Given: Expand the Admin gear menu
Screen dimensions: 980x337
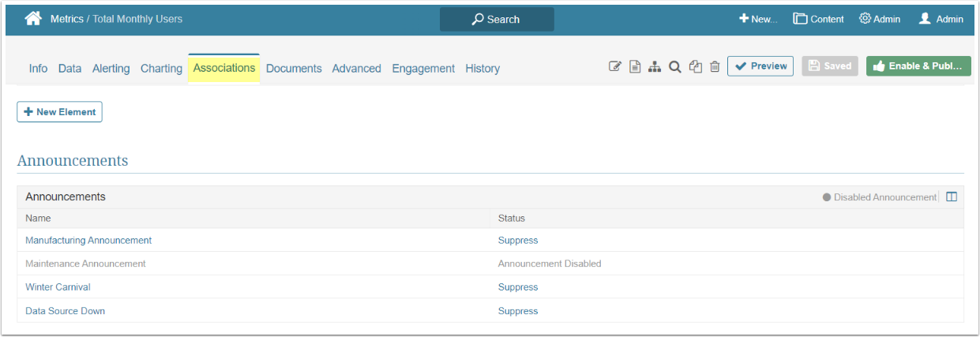Looking at the screenshot, I should (880, 19).
